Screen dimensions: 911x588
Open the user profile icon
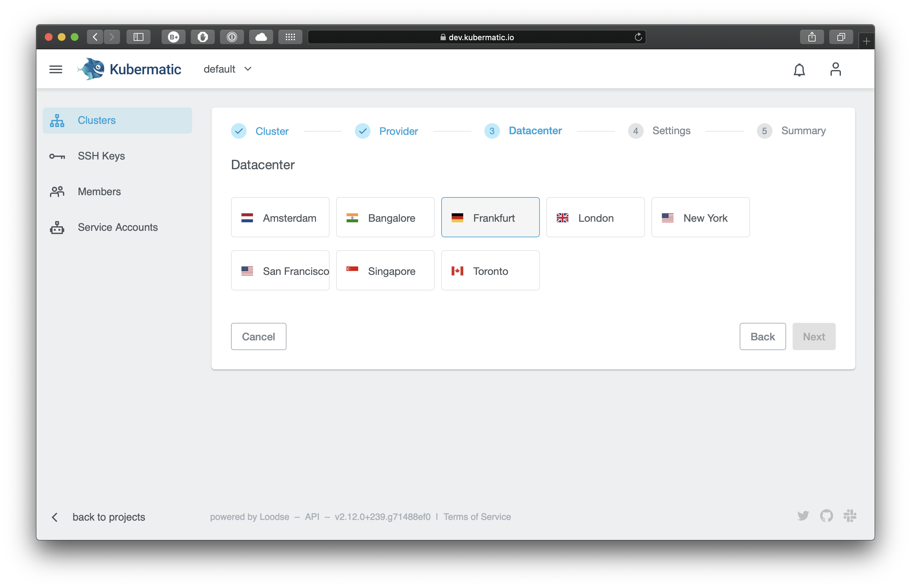(x=835, y=69)
